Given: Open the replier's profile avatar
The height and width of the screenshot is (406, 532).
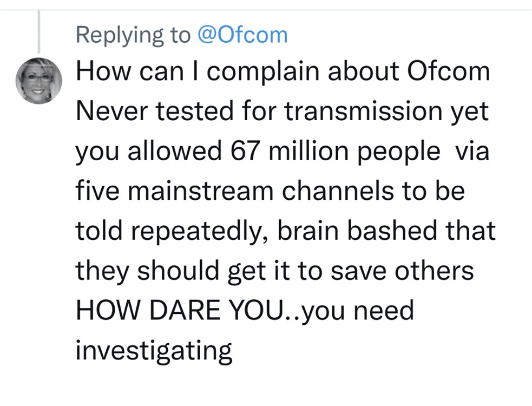Looking at the screenshot, I should [38, 81].
